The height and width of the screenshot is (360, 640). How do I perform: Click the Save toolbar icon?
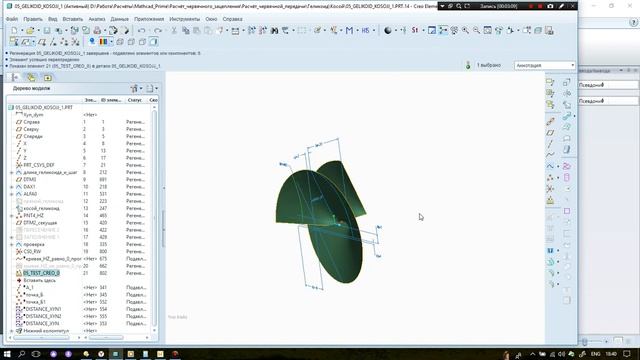coord(47,30)
